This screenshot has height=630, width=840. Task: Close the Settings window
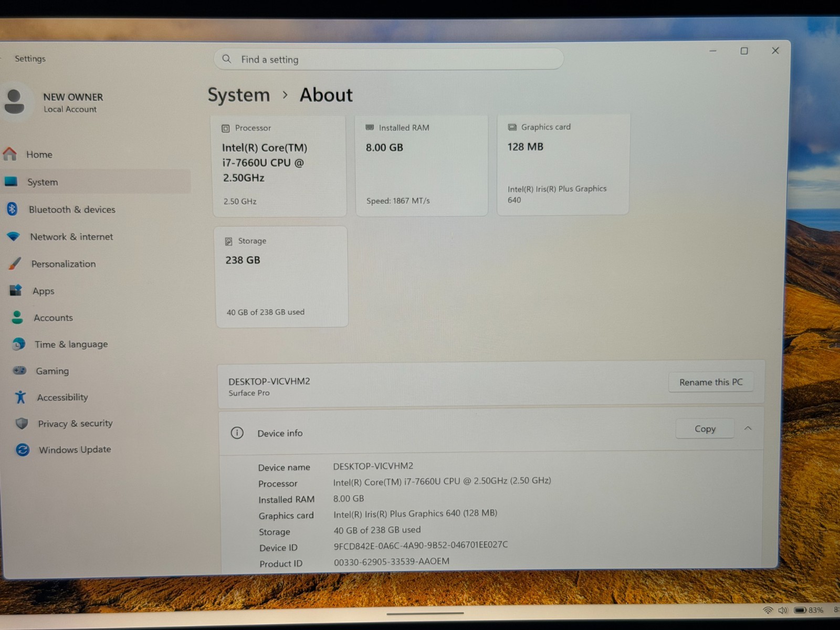click(x=775, y=50)
